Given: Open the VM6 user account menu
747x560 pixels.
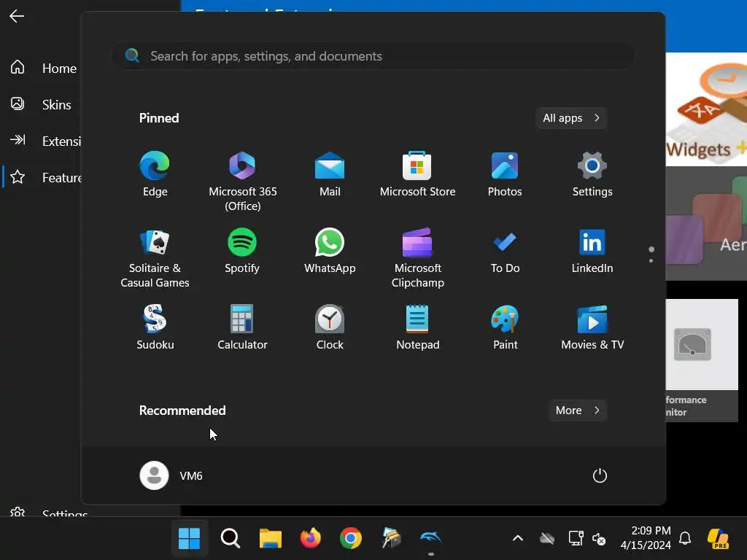Looking at the screenshot, I should coord(171,475).
